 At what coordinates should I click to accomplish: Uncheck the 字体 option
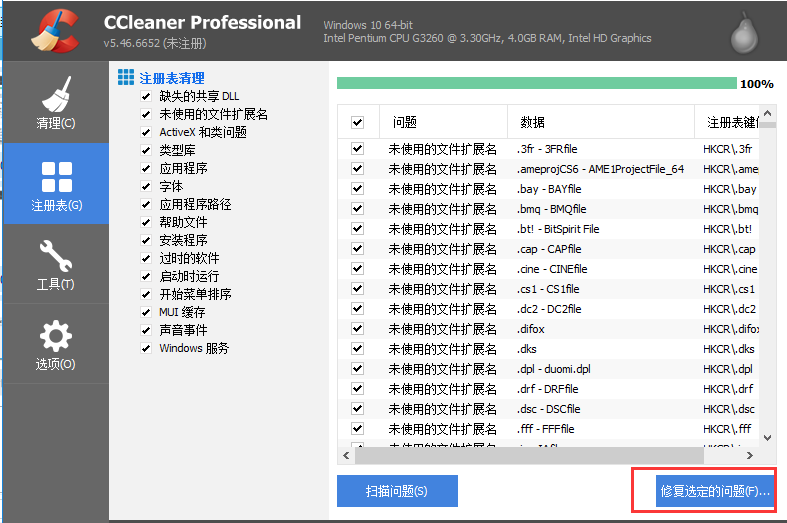point(146,187)
